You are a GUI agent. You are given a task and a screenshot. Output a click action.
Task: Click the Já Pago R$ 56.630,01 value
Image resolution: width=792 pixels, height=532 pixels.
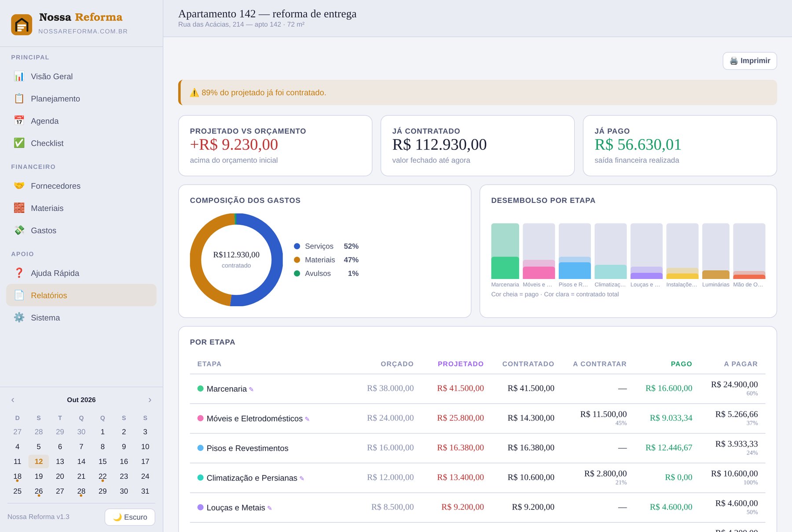pyautogui.click(x=638, y=145)
